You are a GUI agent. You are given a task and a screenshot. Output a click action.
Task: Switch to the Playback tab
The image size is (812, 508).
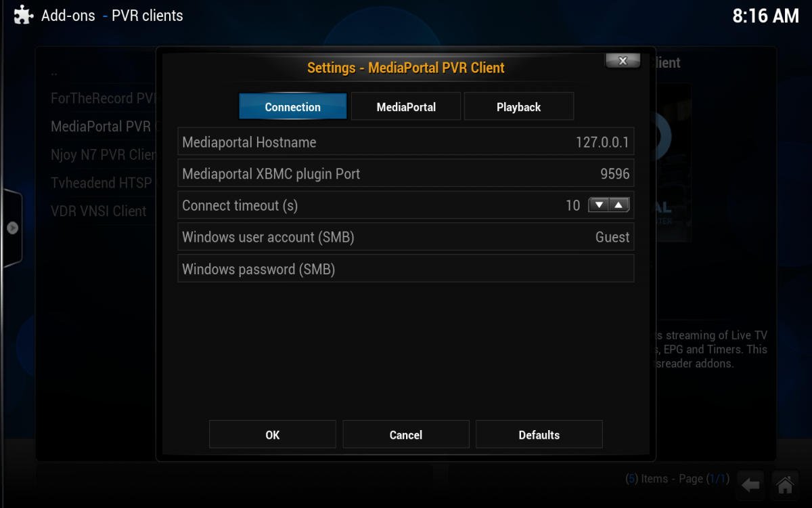518,106
